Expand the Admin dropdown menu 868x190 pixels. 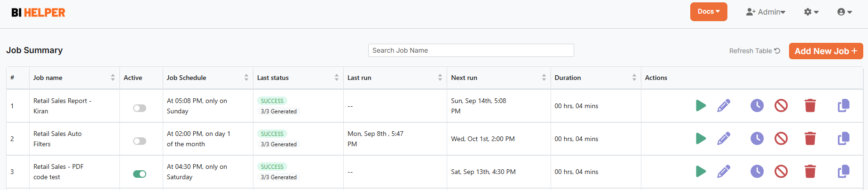(x=765, y=12)
